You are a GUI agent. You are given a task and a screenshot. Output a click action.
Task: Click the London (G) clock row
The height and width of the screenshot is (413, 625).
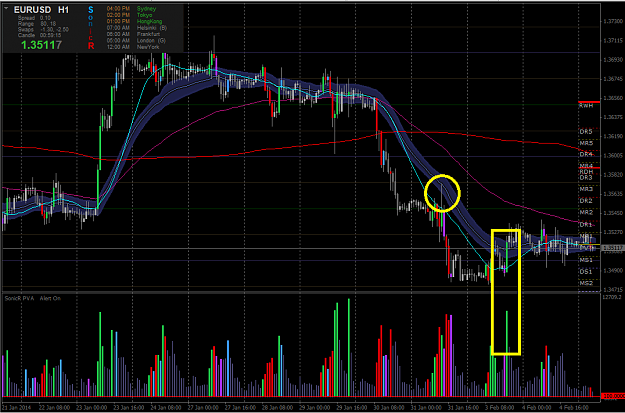tap(136, 41)
